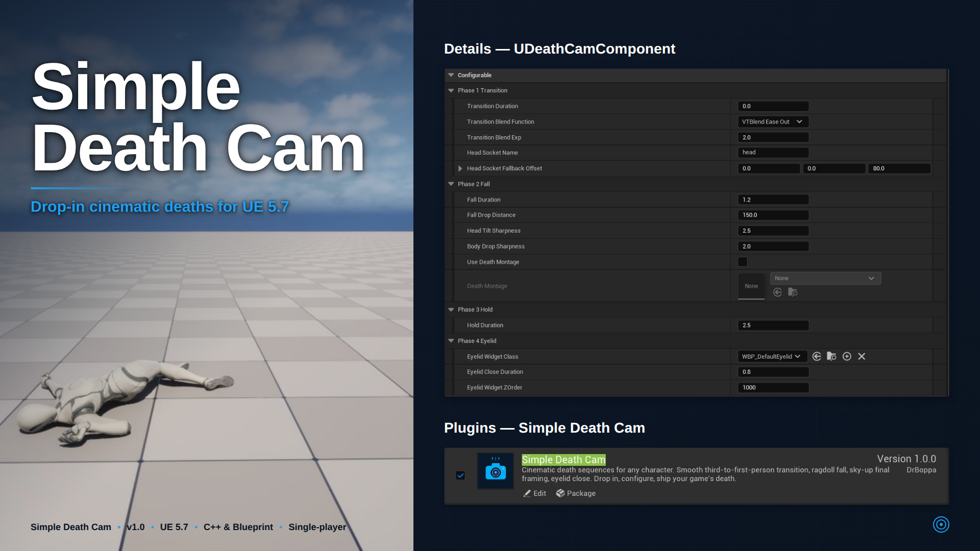Click the highlighted Simple Death Cam plugin name
This screenshot has height=551, width=980.
[563, 460]
